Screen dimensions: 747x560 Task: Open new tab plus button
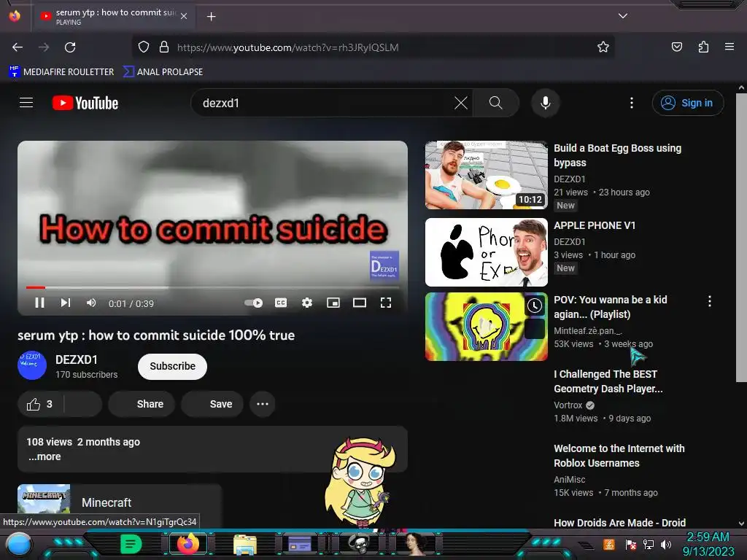[212, 17]
